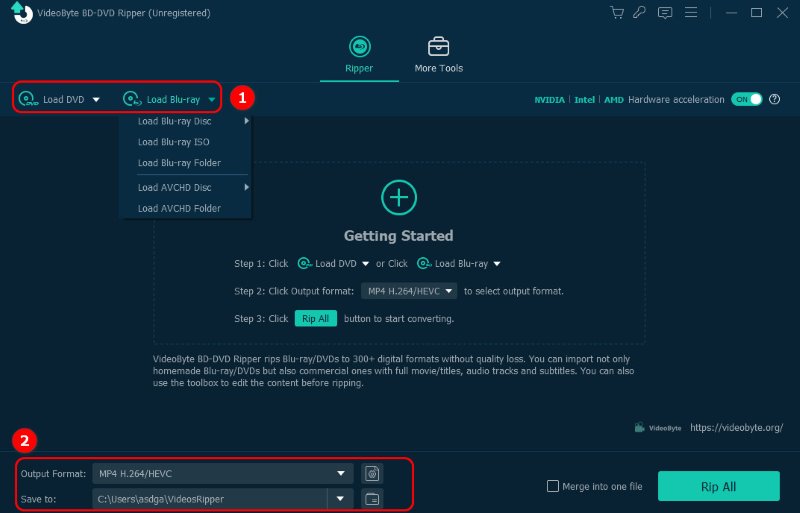
Task: Open MP4 H.264/HEVC dropdown in Step 2
Action: pos(409,291)
